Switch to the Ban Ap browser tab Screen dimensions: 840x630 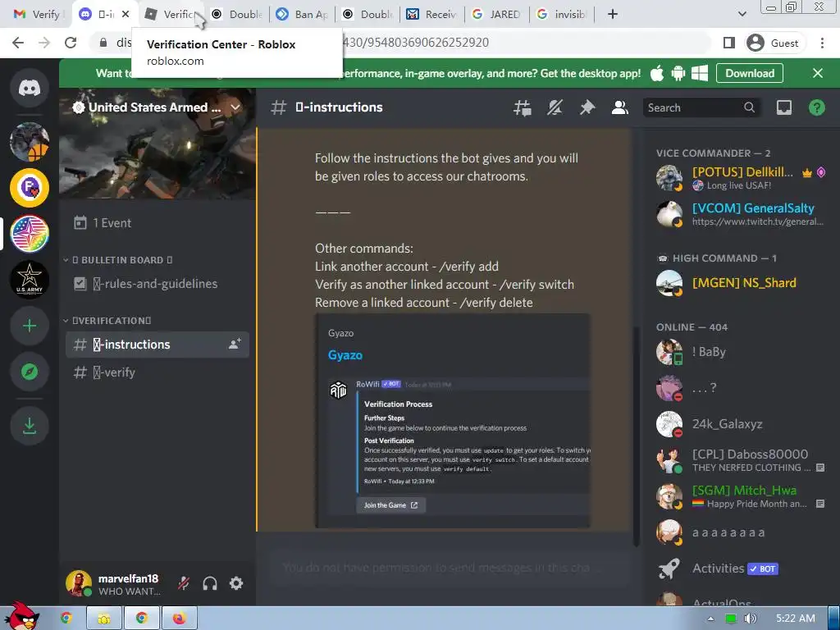coord(303,15)
